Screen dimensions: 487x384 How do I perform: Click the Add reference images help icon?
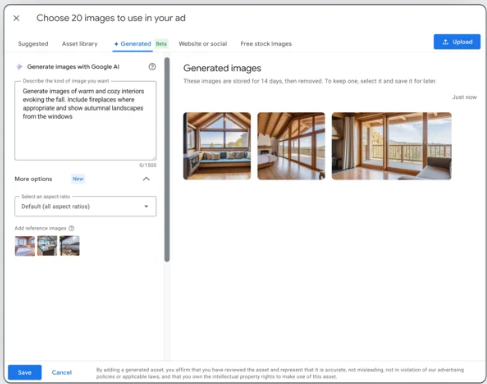pyautogui.click(x=71, y=228)
